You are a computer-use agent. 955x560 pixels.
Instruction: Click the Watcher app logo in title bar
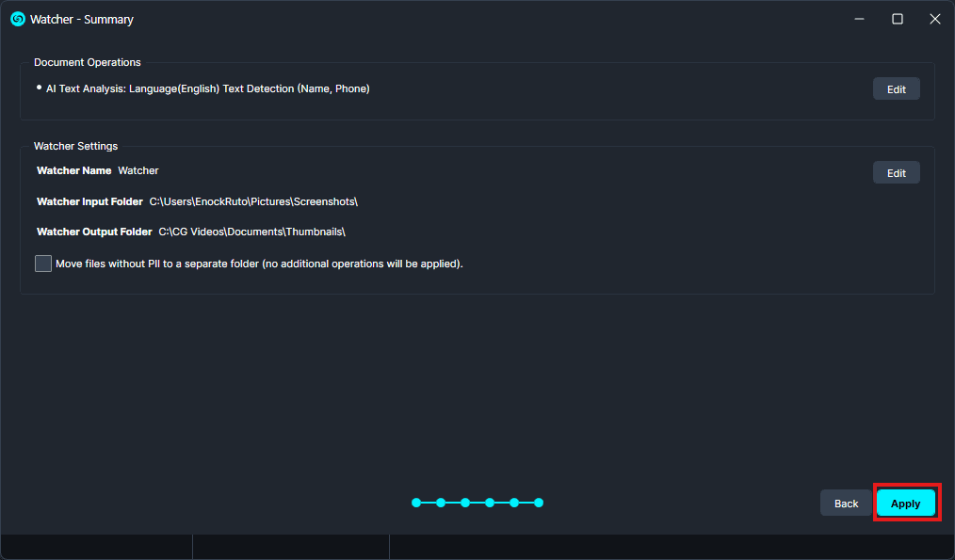[17, 19]
